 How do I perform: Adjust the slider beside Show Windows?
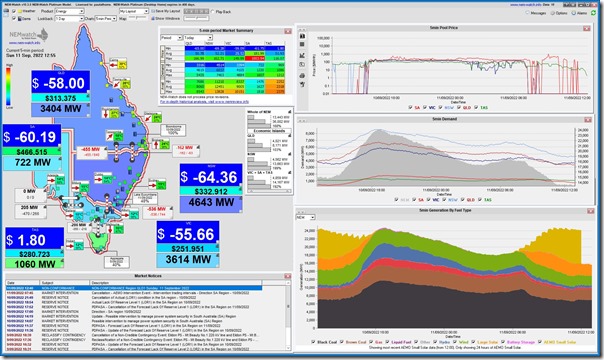(196, 18)
